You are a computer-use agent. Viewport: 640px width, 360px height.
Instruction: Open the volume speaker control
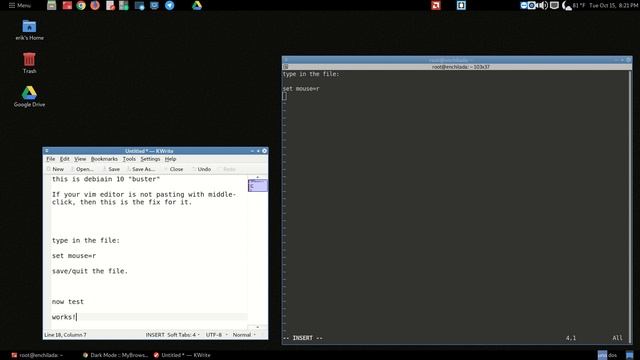click(543, 5)
